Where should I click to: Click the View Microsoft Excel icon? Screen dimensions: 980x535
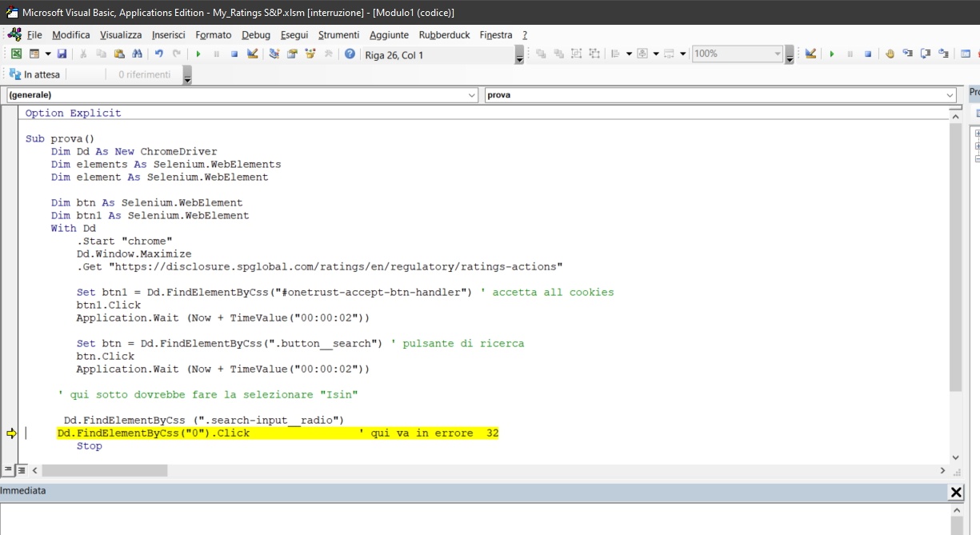click(16, 54)
